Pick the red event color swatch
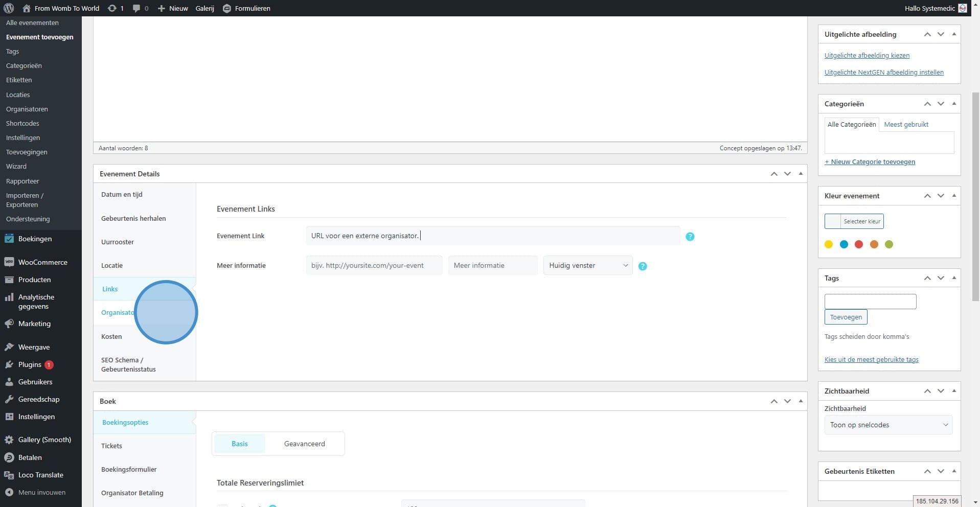Viewport: 980px width, 507px height. tap(859, 244)
